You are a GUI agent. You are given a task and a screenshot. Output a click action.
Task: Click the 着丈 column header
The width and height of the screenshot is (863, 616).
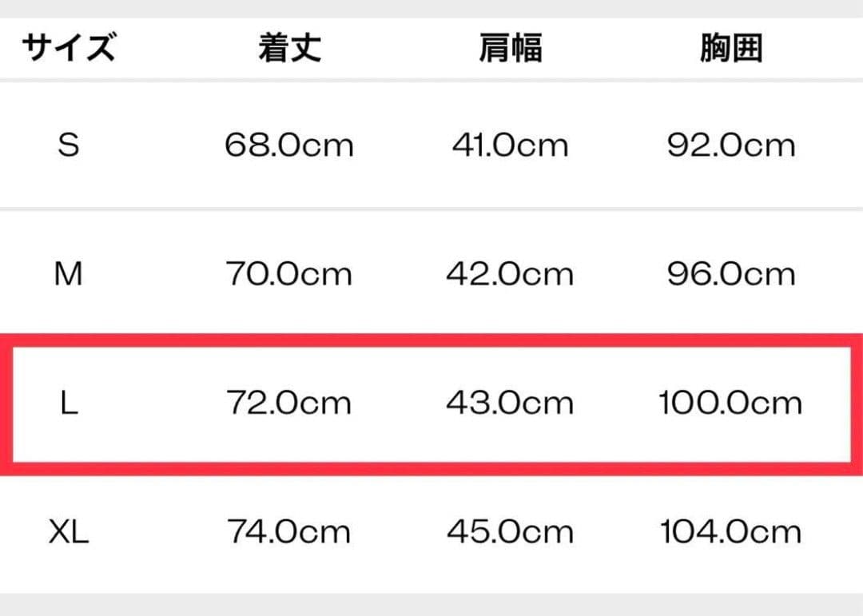(x=289, y=48)
